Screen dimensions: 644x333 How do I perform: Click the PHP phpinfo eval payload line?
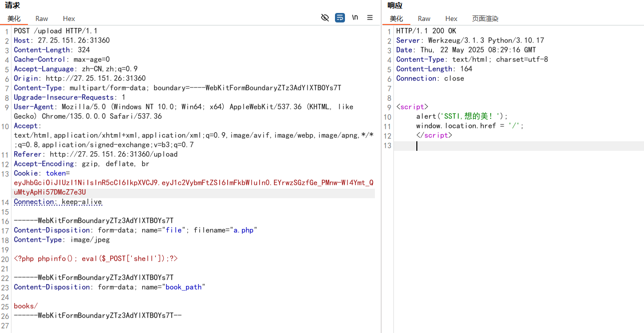pos(96,259)
